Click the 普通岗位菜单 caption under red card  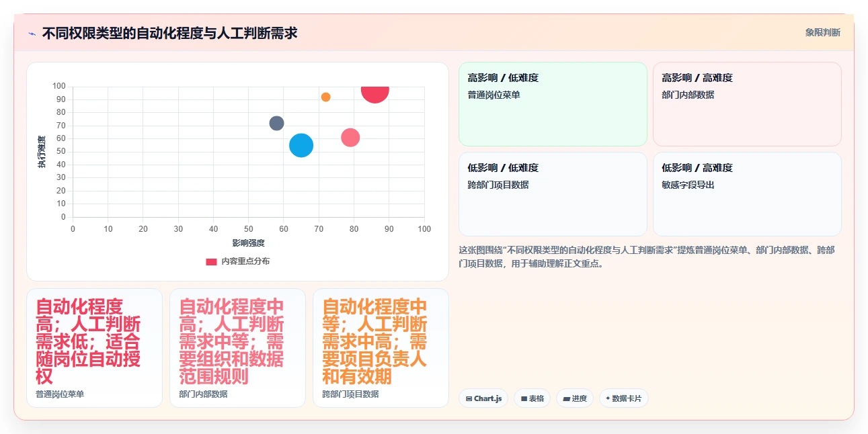(x=60, y=394)
